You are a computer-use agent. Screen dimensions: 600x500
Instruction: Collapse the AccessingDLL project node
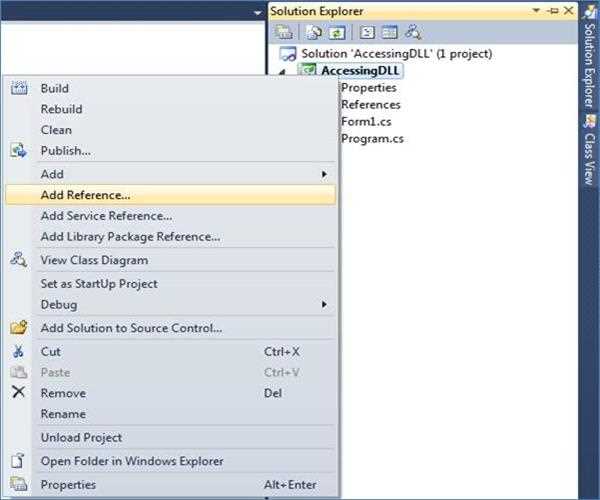[281, 71]
